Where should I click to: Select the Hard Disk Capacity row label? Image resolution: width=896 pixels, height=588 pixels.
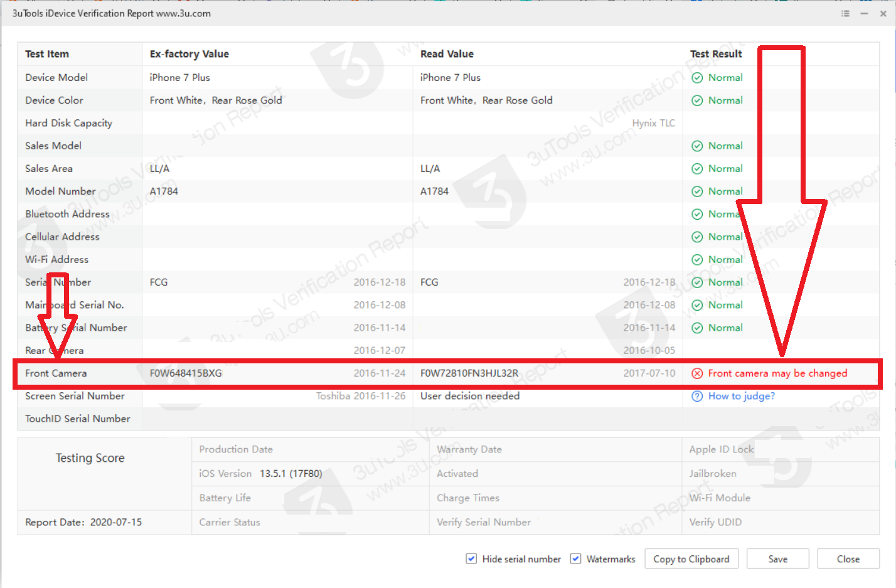tap(69, 124)
